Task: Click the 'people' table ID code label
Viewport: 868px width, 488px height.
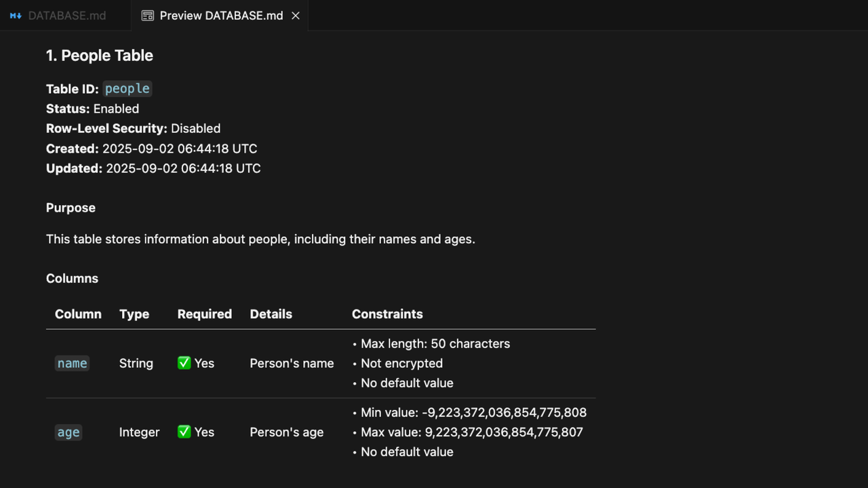Action: (127, 89)
